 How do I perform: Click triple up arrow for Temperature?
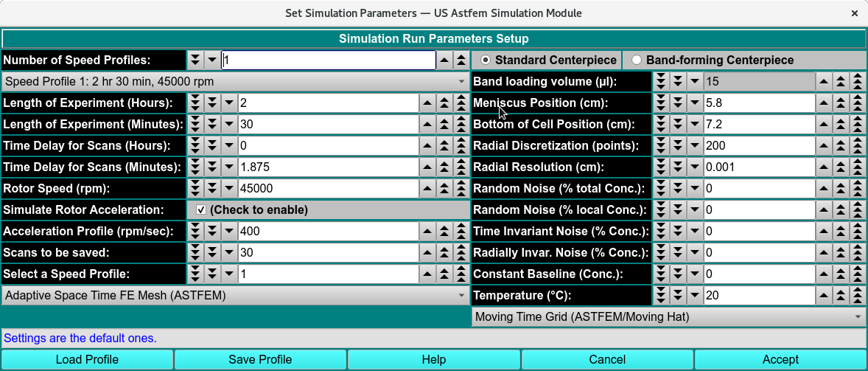coord(858,296)
